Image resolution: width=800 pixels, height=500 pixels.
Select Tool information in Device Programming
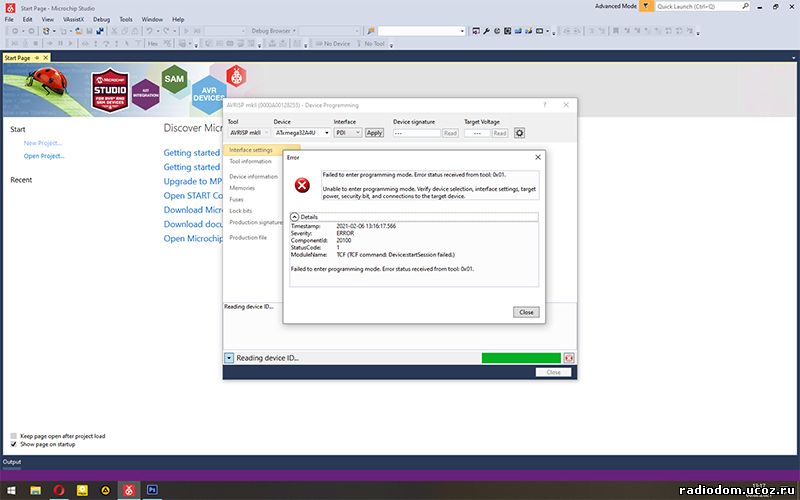[251, 161]
